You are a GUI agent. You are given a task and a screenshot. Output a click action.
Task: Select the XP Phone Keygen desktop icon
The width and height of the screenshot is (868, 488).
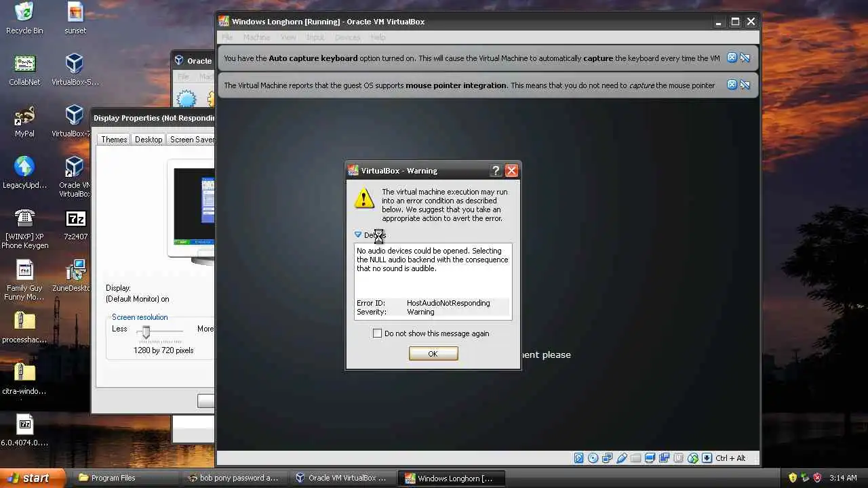click(25, 228)
